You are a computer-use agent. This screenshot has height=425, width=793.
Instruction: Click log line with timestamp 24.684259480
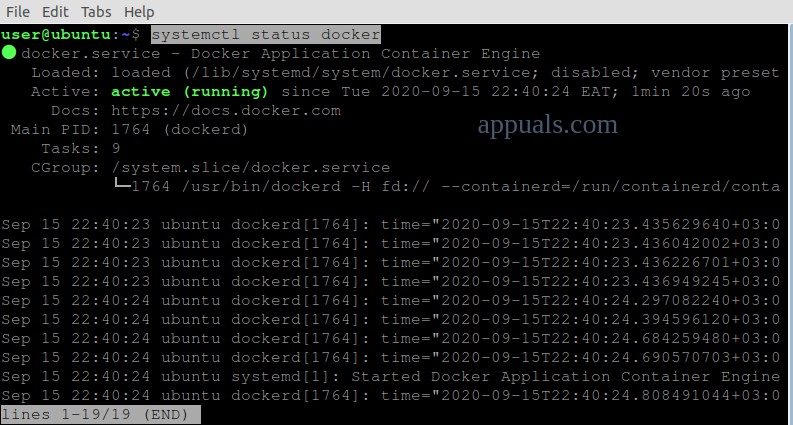coord(390,338)
